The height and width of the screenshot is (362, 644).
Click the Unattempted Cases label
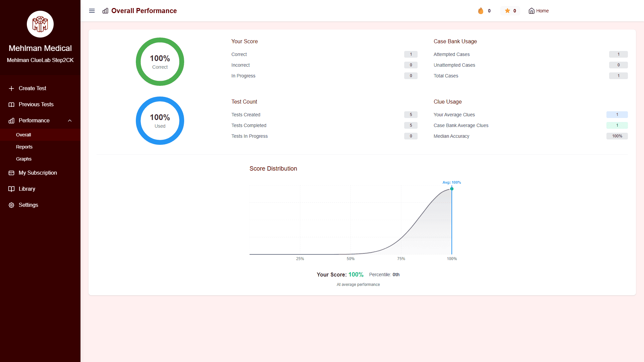(454, 65)
